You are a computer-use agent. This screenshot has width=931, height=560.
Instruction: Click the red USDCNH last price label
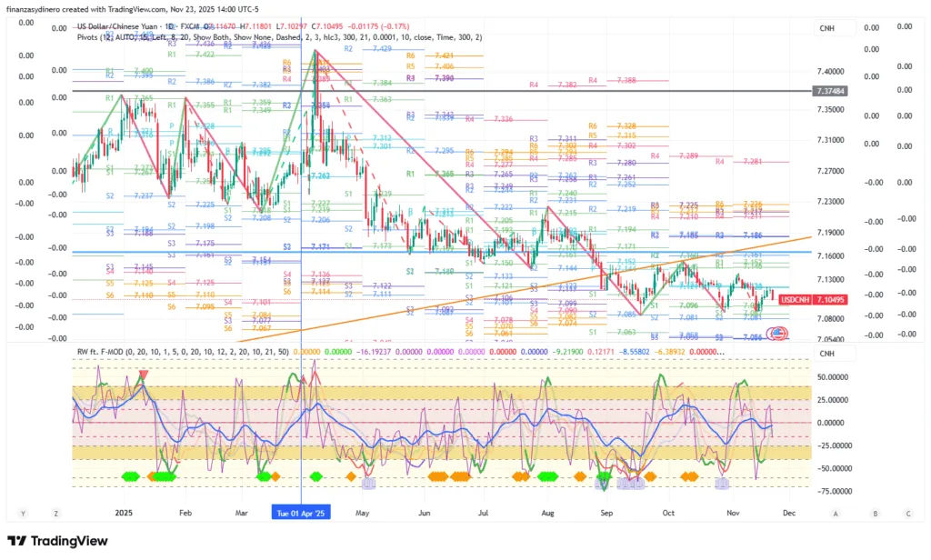[x=802, y=299]
